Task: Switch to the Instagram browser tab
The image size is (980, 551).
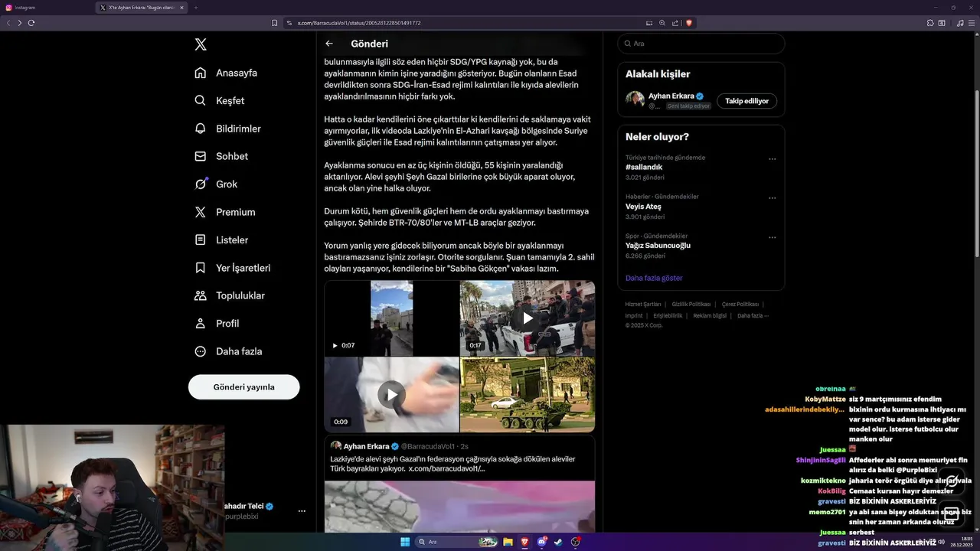Action: tap(46, 8)
